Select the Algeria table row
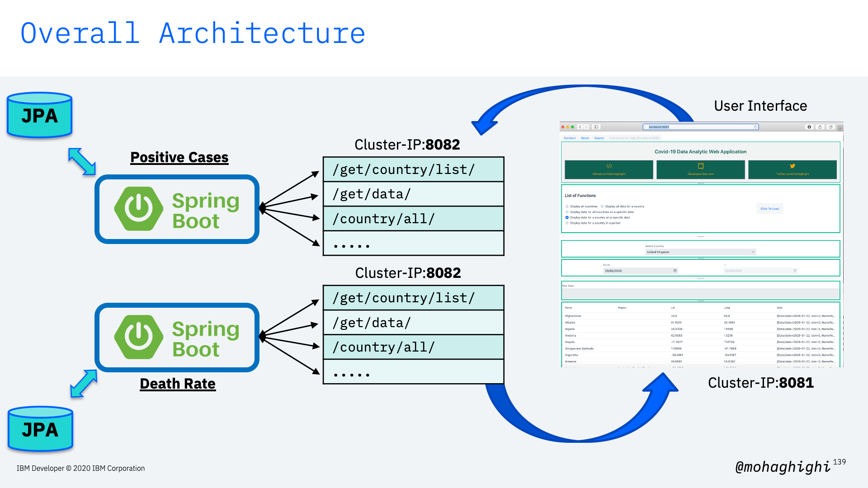Image resolution: width=868 pixels, height=488 pixels. click(700, 329)
